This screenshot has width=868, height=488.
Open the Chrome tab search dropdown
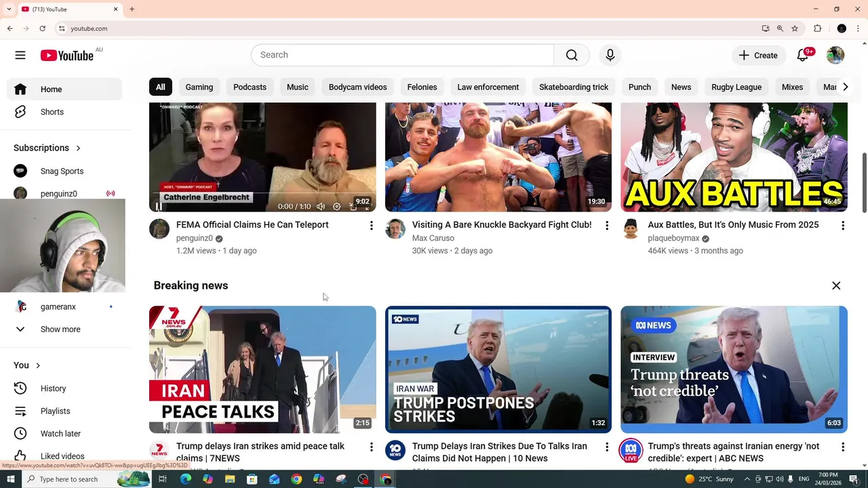(9, 9)
